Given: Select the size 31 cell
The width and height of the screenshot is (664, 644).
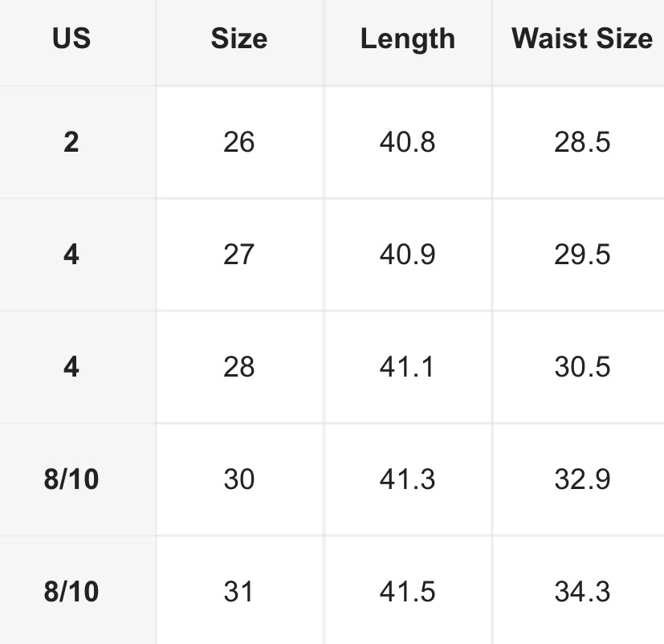Looking at the screenshot, I should (x=238, y=592).
